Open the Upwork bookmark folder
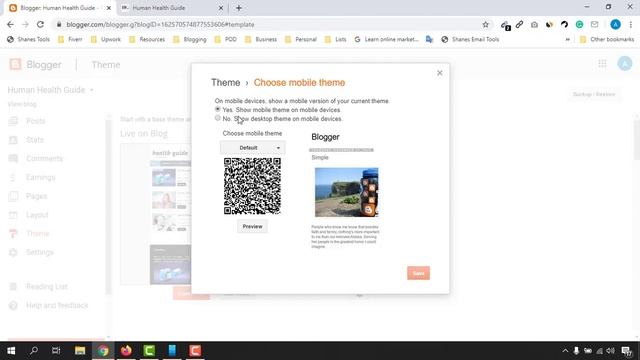640x360 pixels. [105, 39]
